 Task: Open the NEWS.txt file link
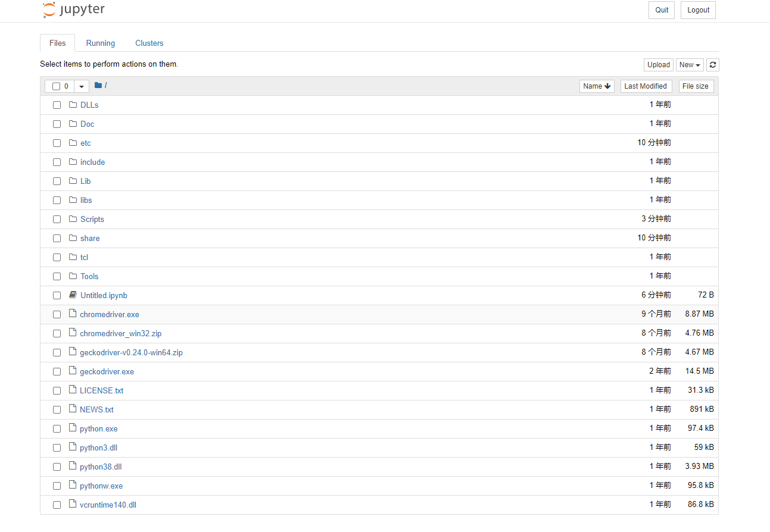[96, 409]
